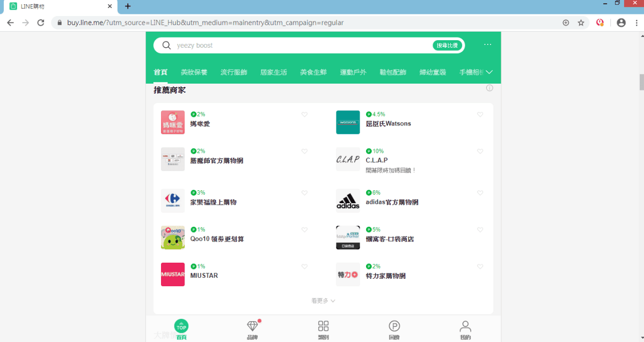Open the 膳魔師 store logo
The width and height of the screenshot is (644, 342).
[173, 159]
